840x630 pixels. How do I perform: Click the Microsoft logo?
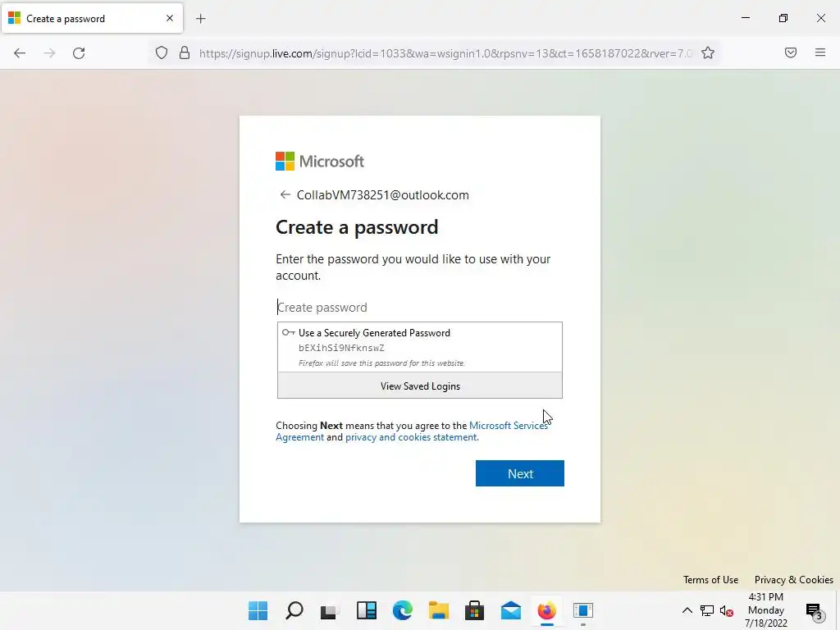320,162
